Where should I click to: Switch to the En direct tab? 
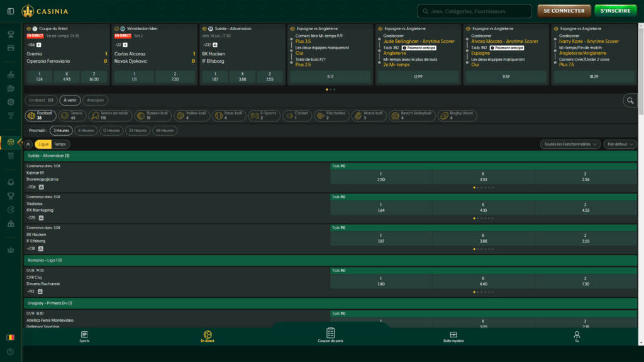41,100
